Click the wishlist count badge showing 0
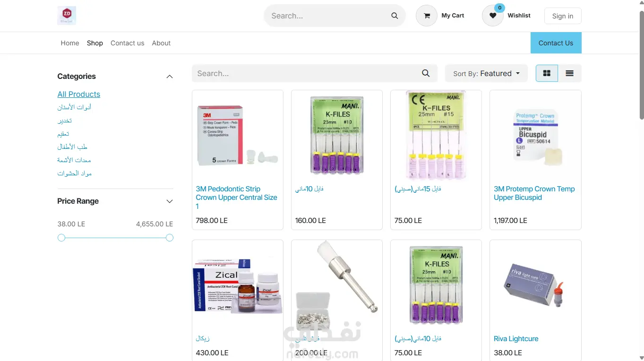This screenshot has height=361, width=644. tap(499, 8)
